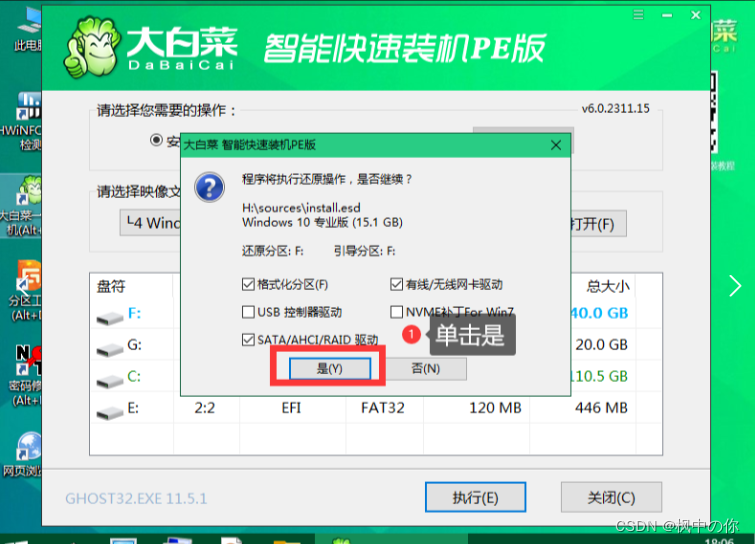
Task: Minimize the 大白菜 installer window
Action: pyautogui.click(x=667, y=15)
